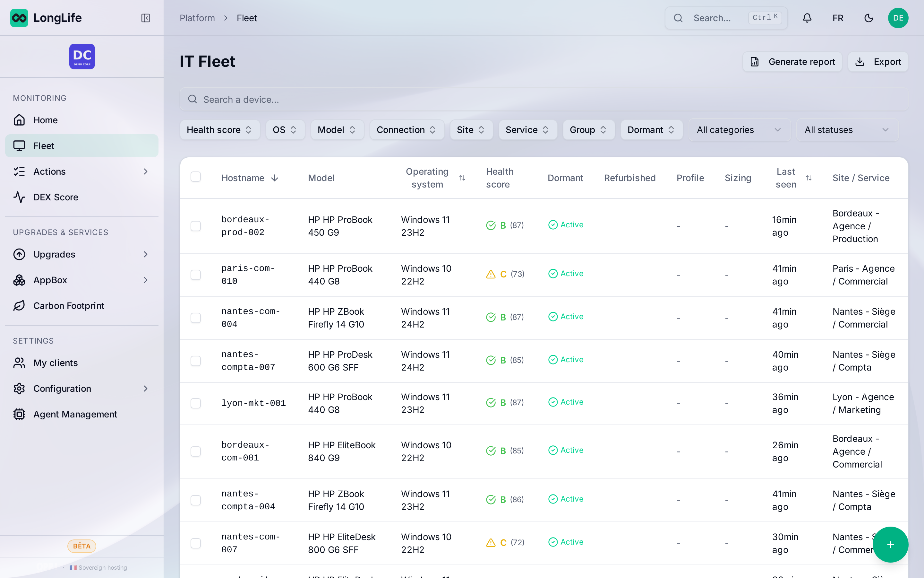Switch language using FR button
924x578 pixels.
click(x=838, y=18)
